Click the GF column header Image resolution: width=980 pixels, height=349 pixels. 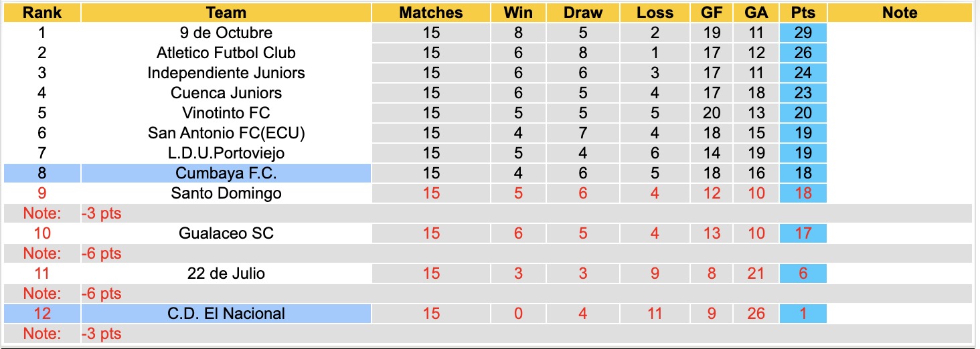[x=712, y=13]
